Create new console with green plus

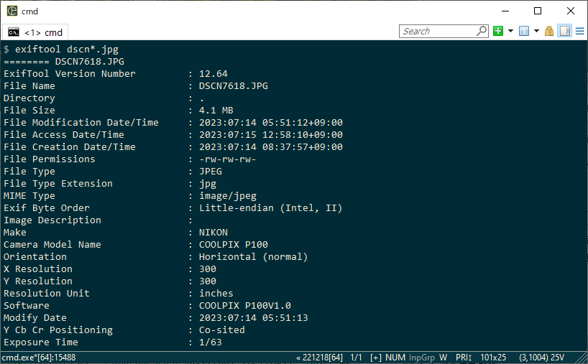(498, 31)
